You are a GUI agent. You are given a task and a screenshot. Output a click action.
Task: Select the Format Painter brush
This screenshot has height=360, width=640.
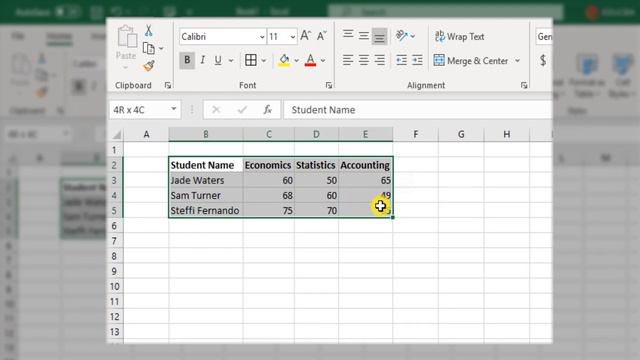click(149, 66)
